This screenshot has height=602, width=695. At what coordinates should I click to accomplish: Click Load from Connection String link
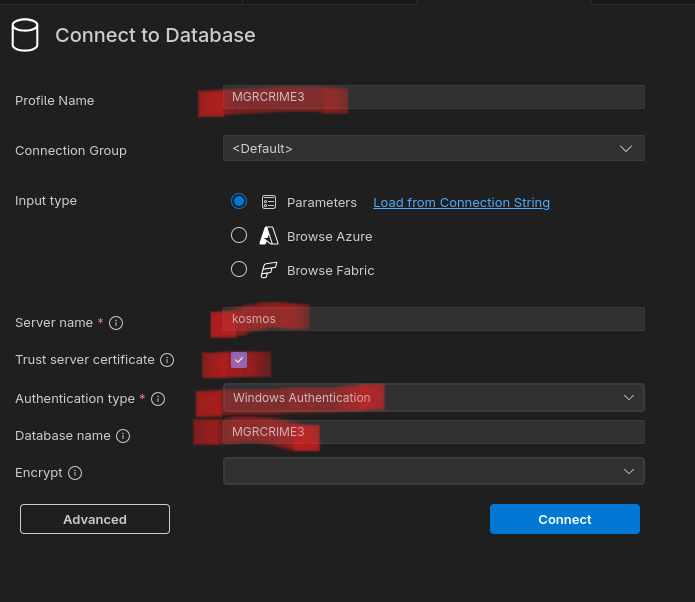point(461,202)
